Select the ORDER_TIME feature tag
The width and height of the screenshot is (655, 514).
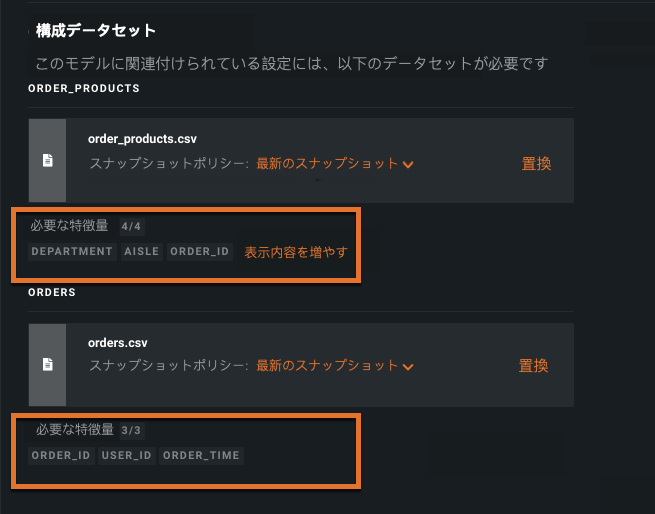(x=201, y=456)
